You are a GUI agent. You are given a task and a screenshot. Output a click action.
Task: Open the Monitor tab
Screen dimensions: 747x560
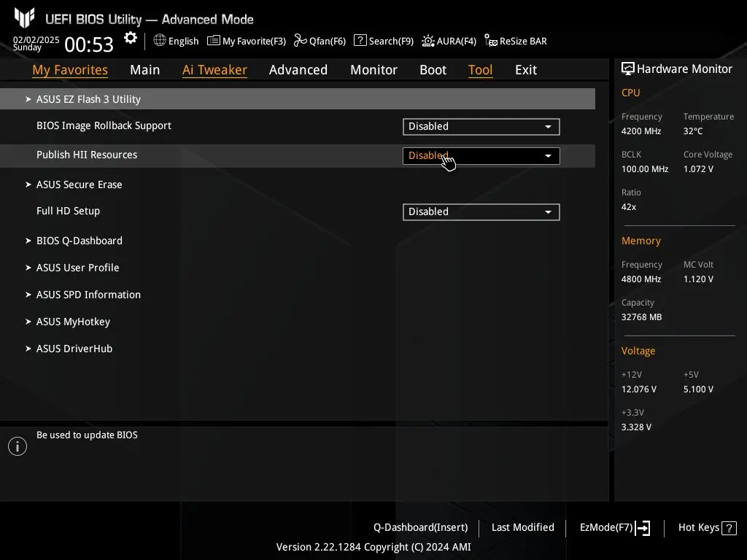click(374, 69)
